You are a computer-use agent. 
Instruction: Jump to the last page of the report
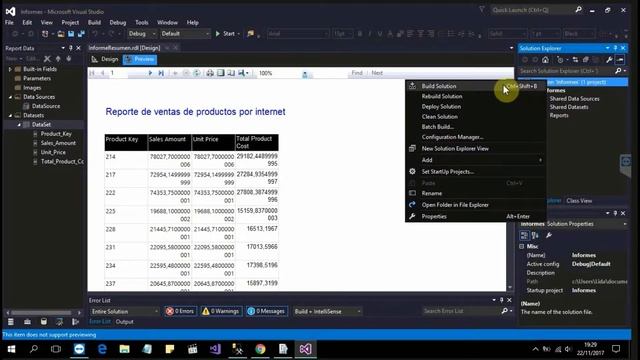coord(161,73)
